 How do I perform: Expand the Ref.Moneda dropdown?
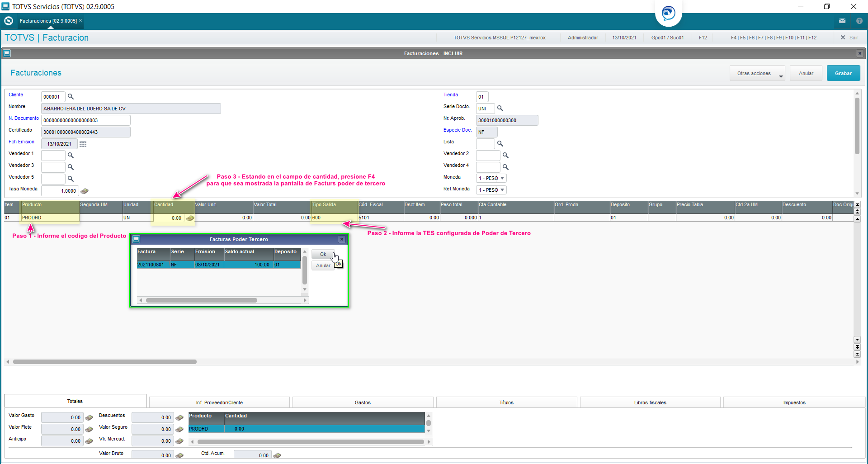coord(502,190)
